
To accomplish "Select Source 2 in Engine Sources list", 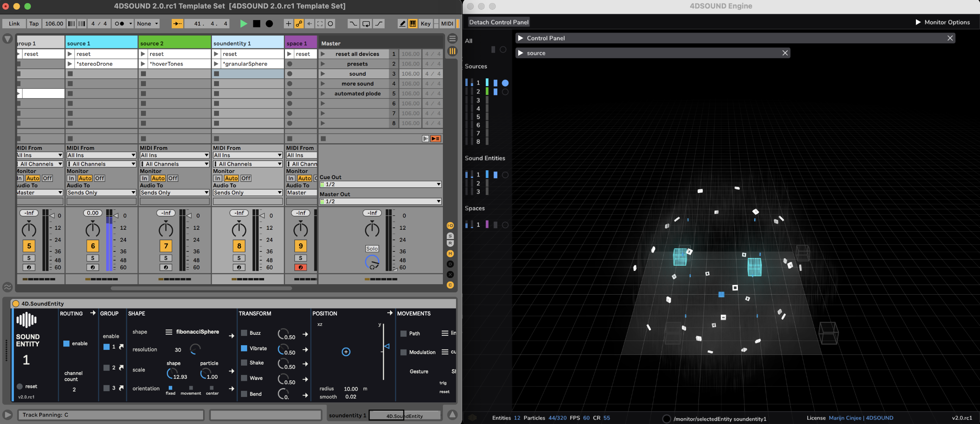I will pos(478,92).
